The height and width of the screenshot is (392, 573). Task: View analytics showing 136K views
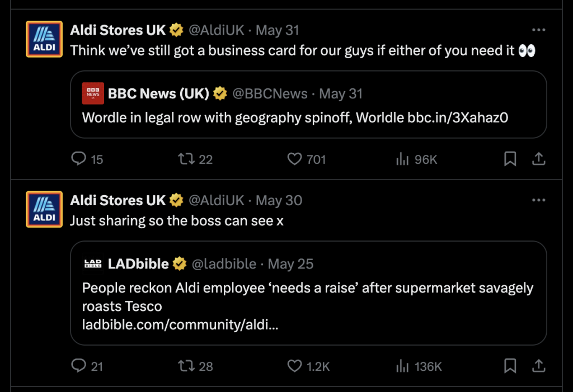pyautogui.click(x=402, y=366)
